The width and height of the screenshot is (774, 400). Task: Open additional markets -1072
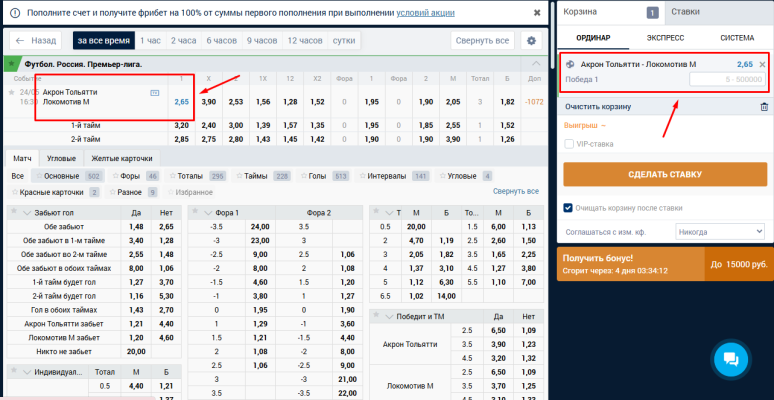[534, 102]
